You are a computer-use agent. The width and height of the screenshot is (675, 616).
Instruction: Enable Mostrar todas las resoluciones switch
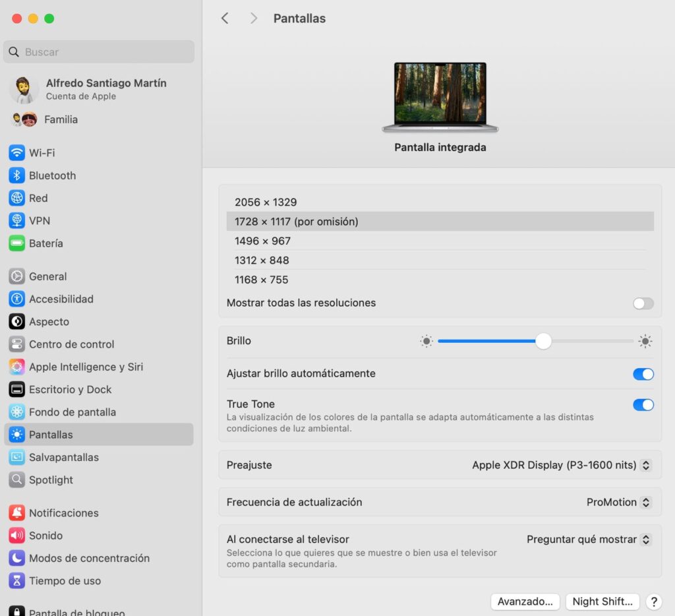pyautogui.click(x=643, y=303)
